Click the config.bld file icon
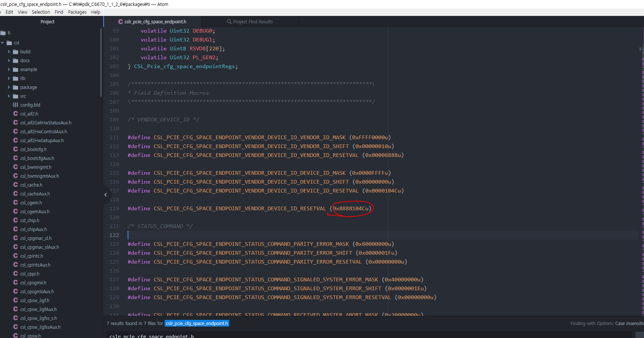644x338 pixels. [16, 105]
